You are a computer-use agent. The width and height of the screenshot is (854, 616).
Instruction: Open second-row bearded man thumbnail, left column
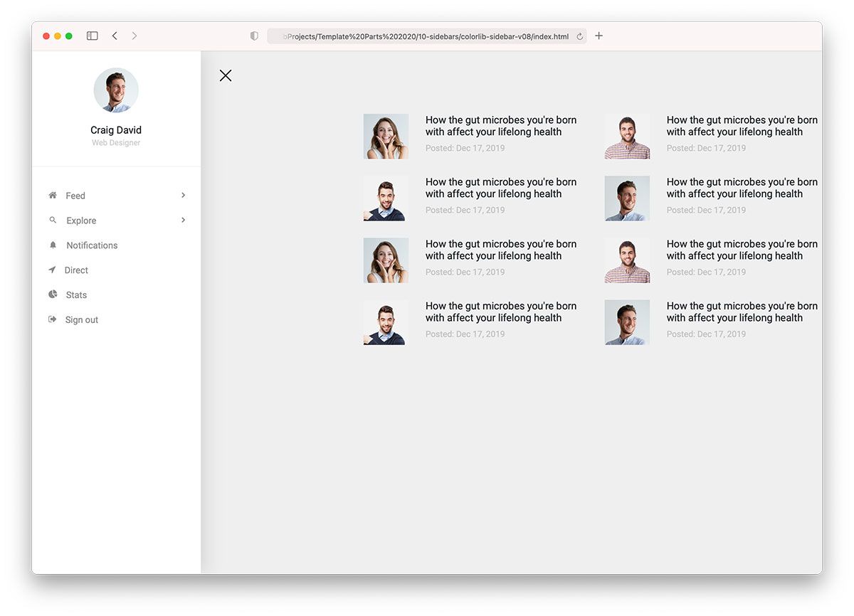click(386, 198)
